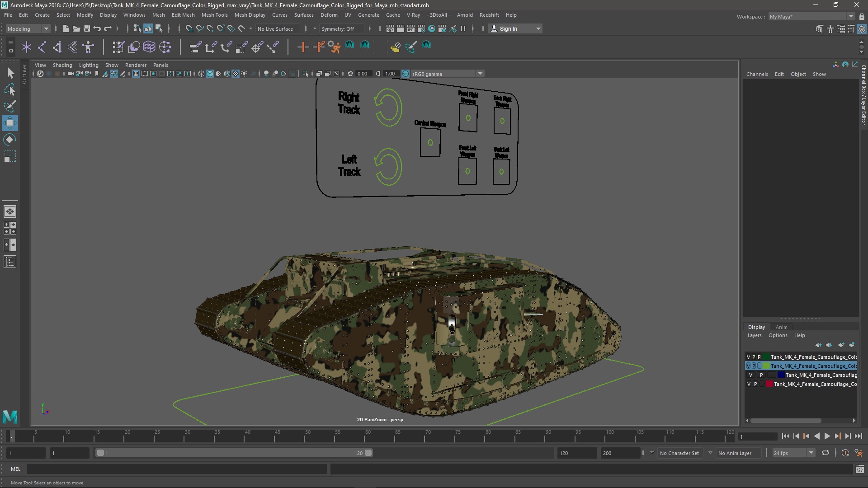This screenshot has height=488, width=868.
Task: Choose the Lasso select tool
Action: click(10, 89)
